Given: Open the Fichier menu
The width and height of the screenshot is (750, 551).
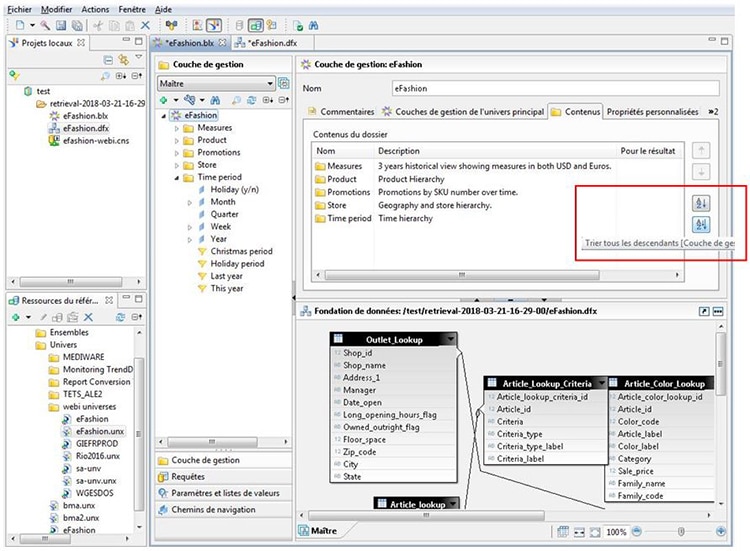Looking at the screenshot, I should pos(19,9).
